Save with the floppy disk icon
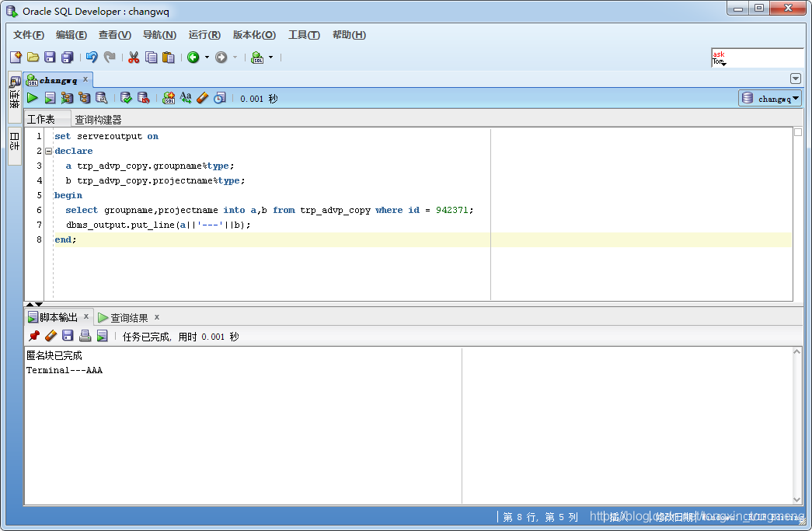Screen dimensions: 812x531 click(x=50, y=57)
